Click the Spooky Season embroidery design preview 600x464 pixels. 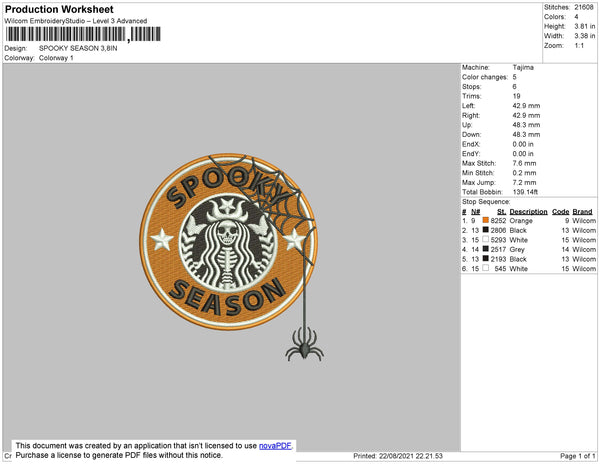[232, 258]
